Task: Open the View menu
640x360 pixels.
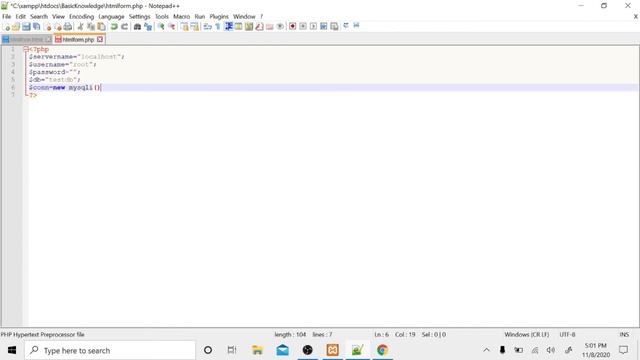Action: tap(58, 16)
